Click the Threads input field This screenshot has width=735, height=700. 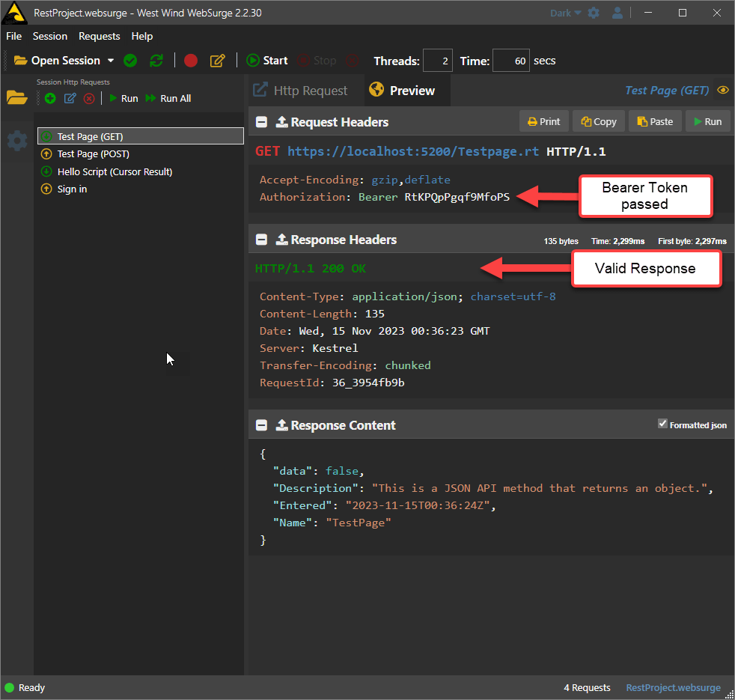click(x=438, y=61)
